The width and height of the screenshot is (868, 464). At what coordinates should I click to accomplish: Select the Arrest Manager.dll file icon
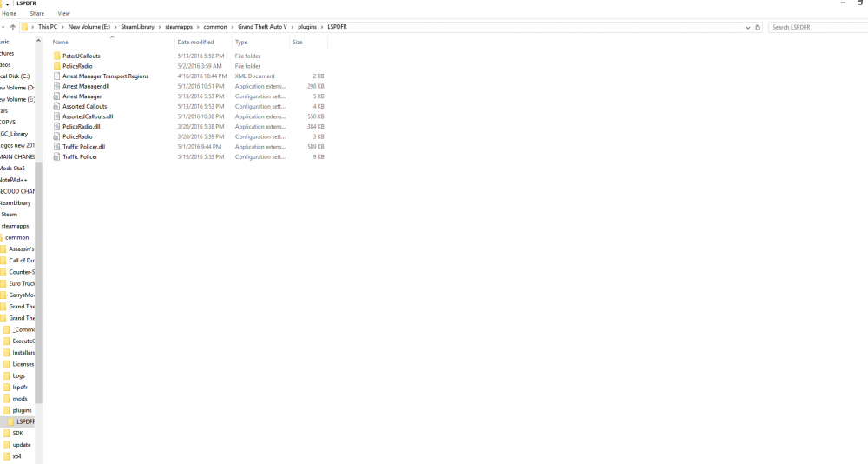56,86
